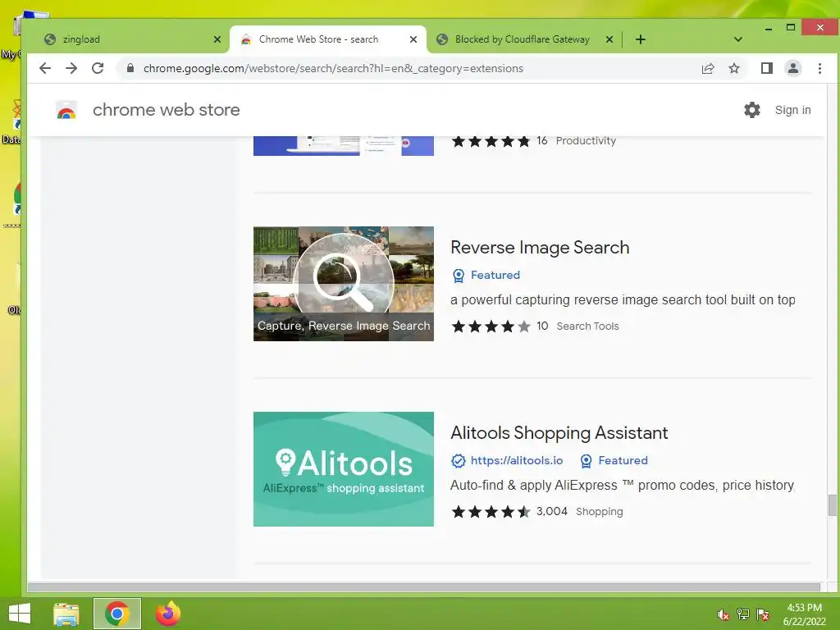Select the Chrome Web Store search tab
This screenshot has height=630, width=840.
pos(326,39)
